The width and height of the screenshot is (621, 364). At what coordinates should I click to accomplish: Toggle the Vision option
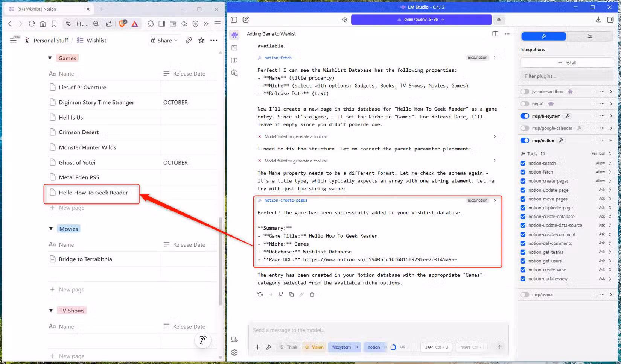point(314,347)
